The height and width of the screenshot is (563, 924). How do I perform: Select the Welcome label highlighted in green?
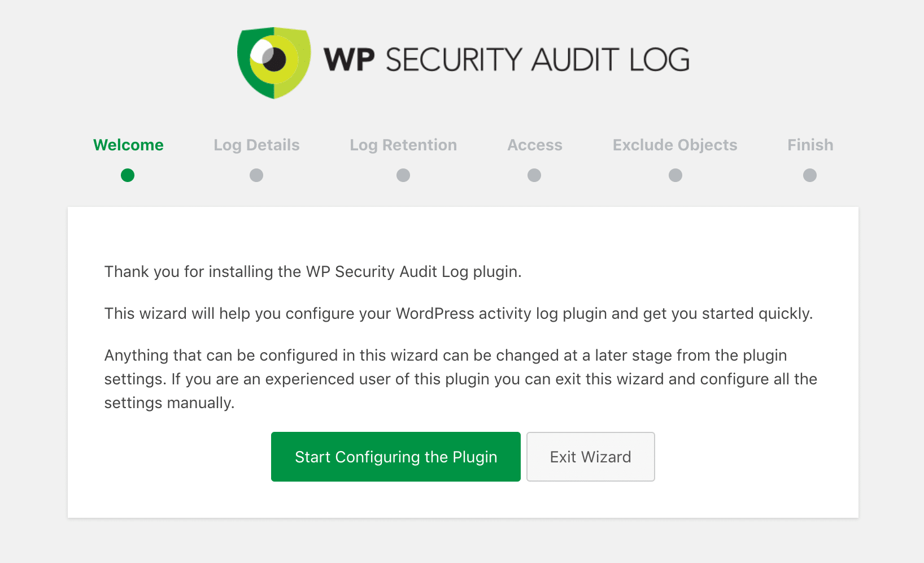(128, 145)
